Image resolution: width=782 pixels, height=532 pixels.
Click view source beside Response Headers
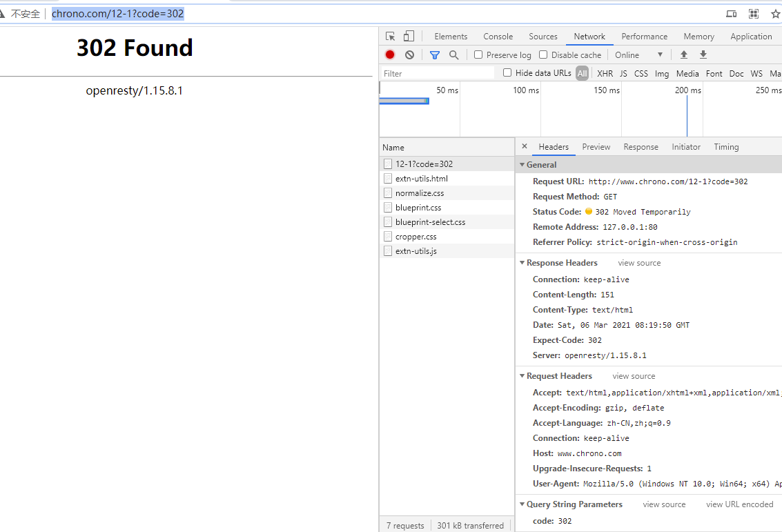pos(639,263)
